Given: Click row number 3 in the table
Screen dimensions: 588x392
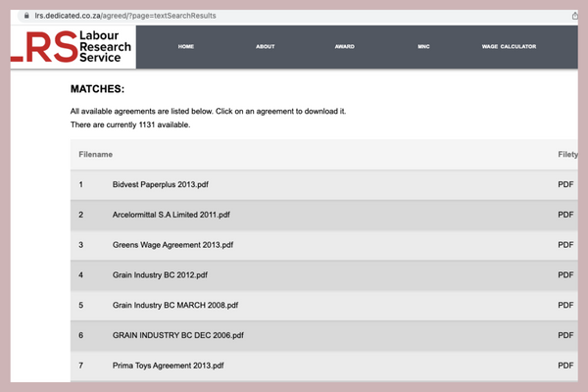Looking at the screenshot, I should tap(80, 245).
